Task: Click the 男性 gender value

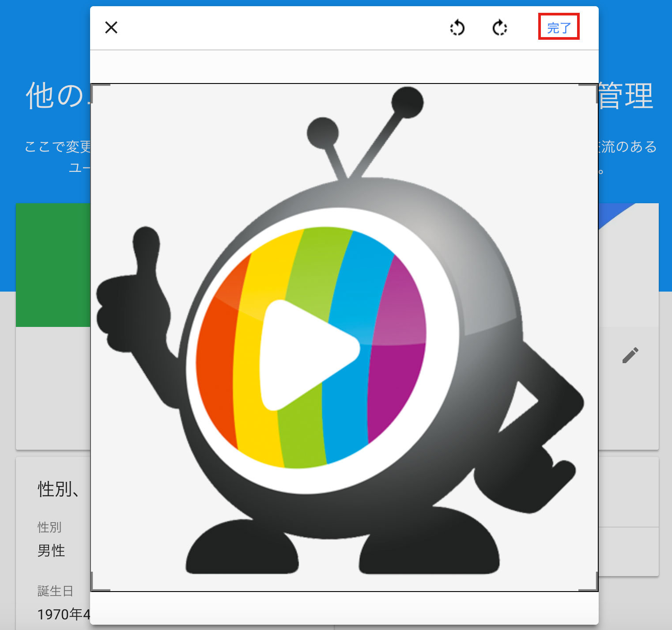Action: click(51, 550)
